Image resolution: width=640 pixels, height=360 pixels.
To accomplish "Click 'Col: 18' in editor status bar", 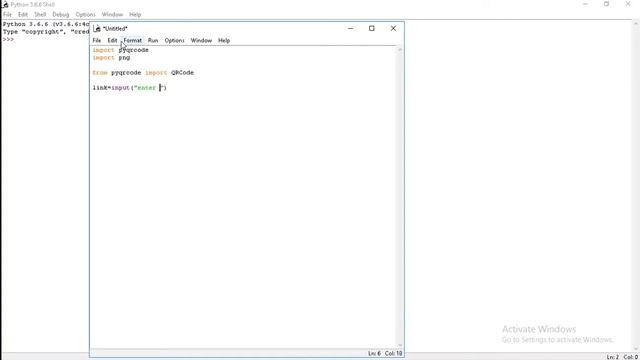I will pos(393,353).
